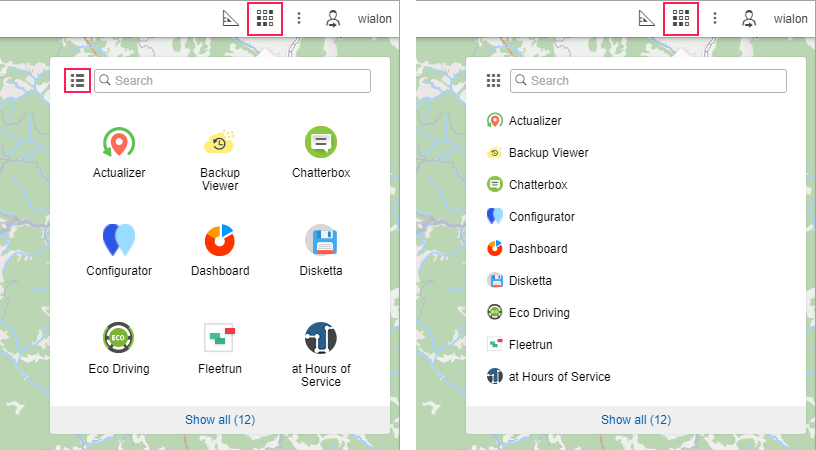Click the Configurator label in grid view

[119, 271]
